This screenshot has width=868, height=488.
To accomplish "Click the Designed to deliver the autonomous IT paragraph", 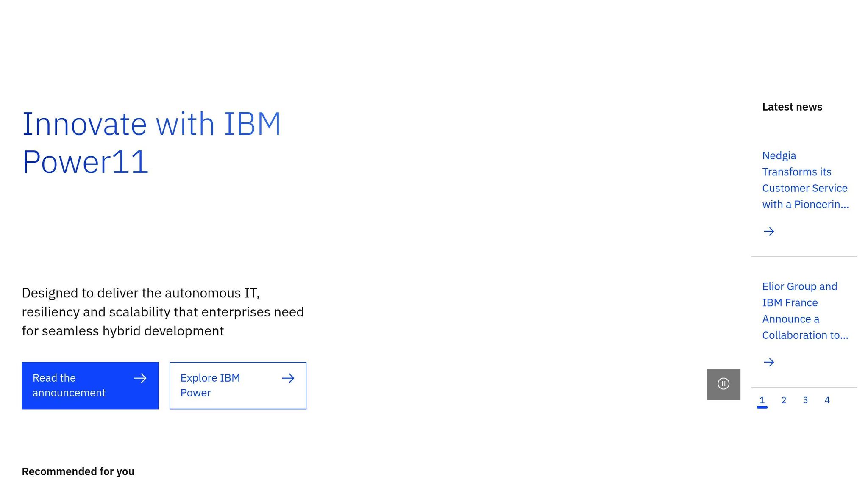I will (163, 312).
